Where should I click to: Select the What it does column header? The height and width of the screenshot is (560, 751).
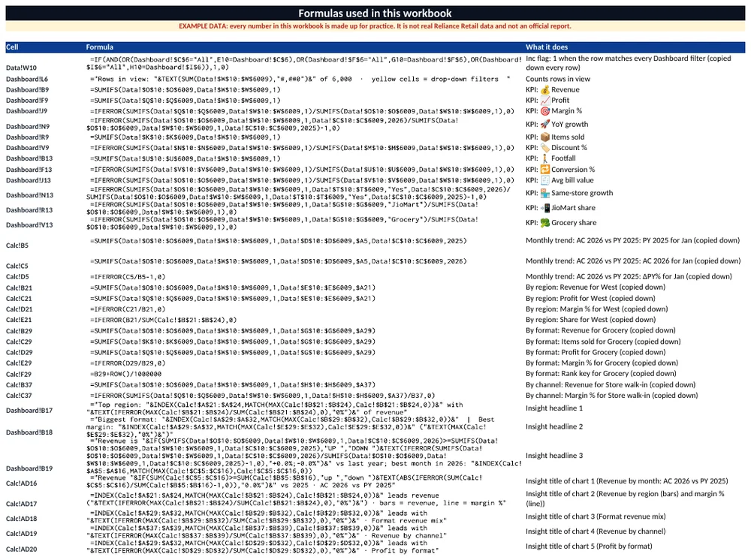(547, 47)
